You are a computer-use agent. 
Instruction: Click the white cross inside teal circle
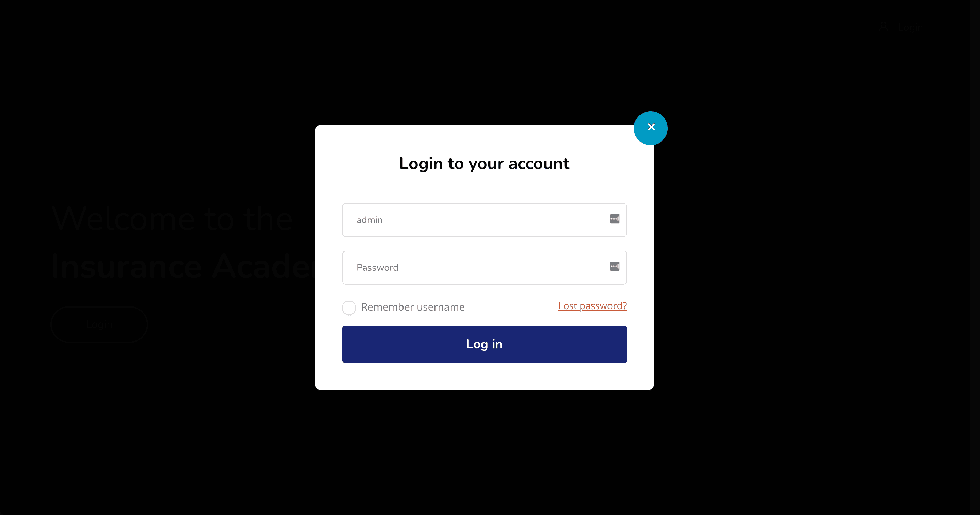point(651,127)
